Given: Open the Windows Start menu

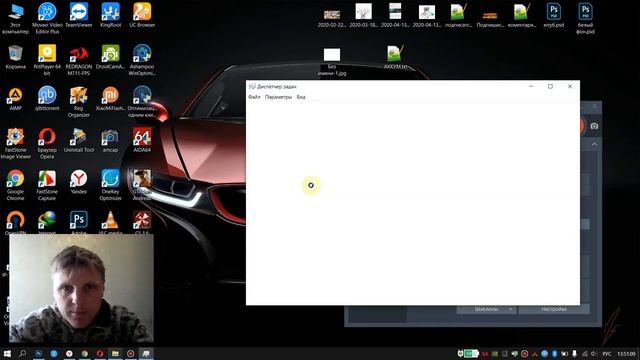Looking at the screenshot, I should coord(7,353).
